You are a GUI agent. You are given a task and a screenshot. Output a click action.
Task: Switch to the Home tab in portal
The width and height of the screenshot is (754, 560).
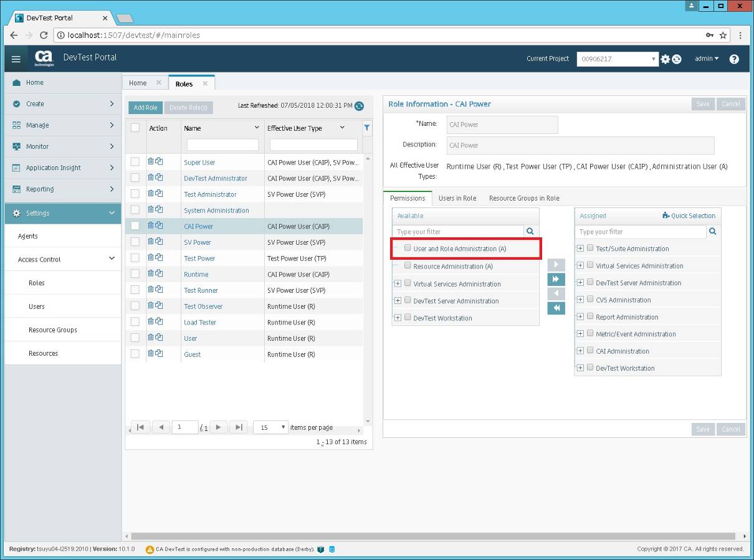click(x=138, y=83)
